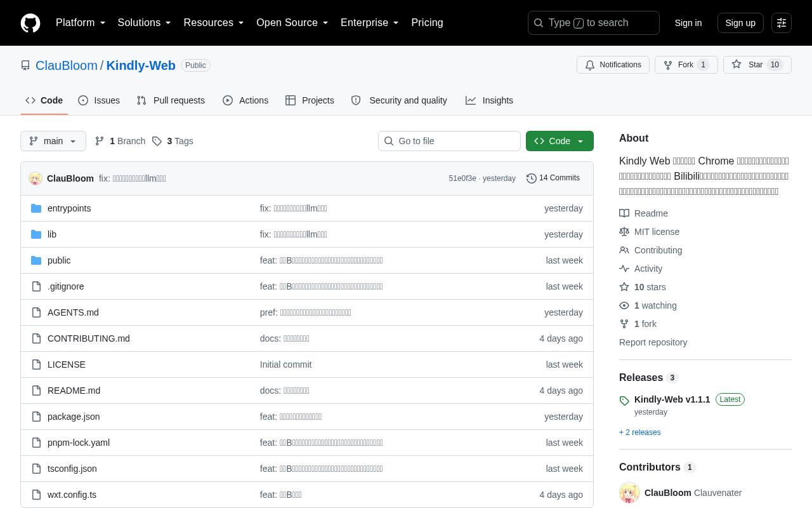812x508 pixels.
Task: Expand the Enterprise menu
Action: [x=370, y=23]
